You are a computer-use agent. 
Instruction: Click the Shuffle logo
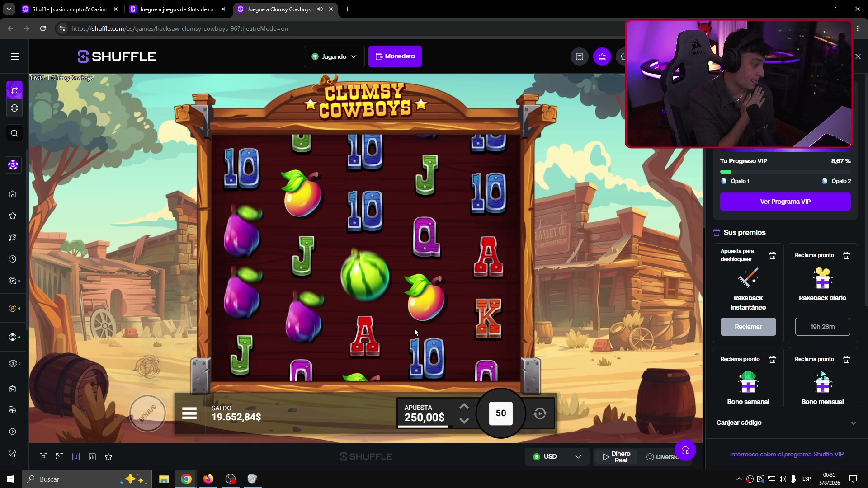(x=117, y=56)
